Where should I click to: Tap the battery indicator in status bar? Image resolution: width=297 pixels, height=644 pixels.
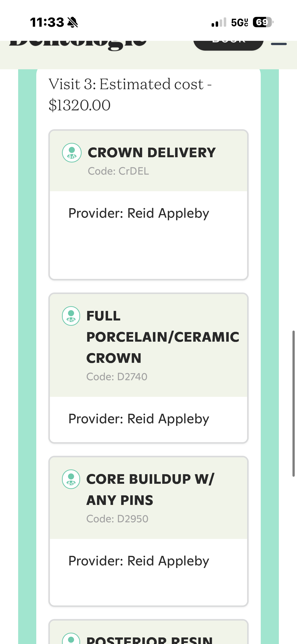[x=263, y=22]
